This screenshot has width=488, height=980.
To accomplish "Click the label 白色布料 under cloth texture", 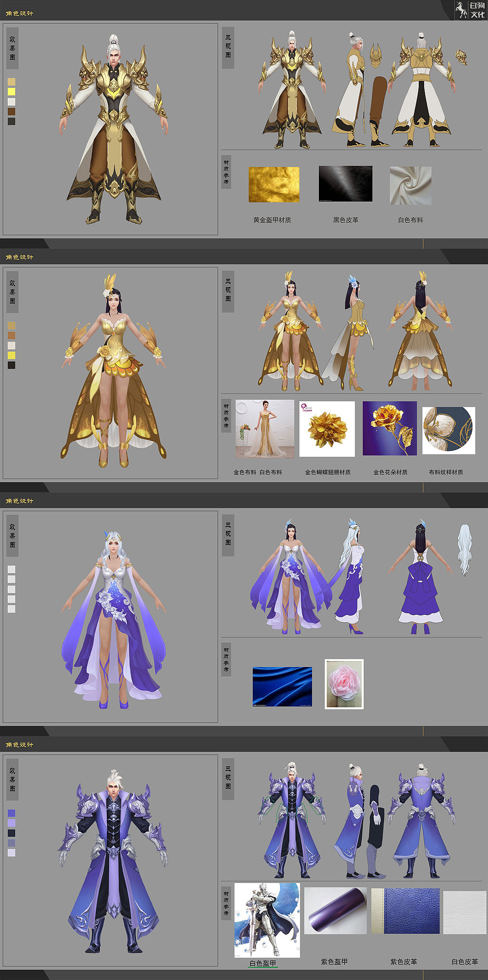I will click(410, 220).
